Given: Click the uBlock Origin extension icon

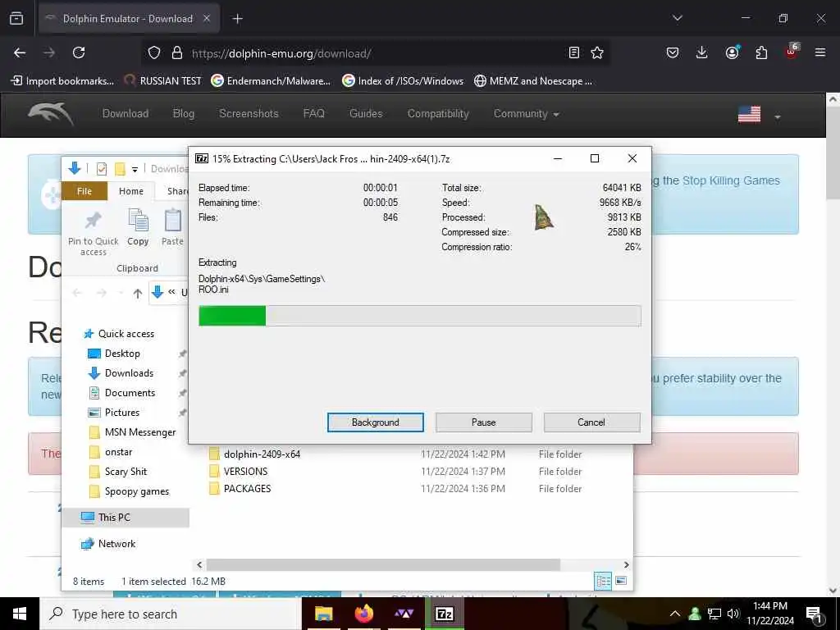Looking at the screenshot, I should [x=792, y=52].
